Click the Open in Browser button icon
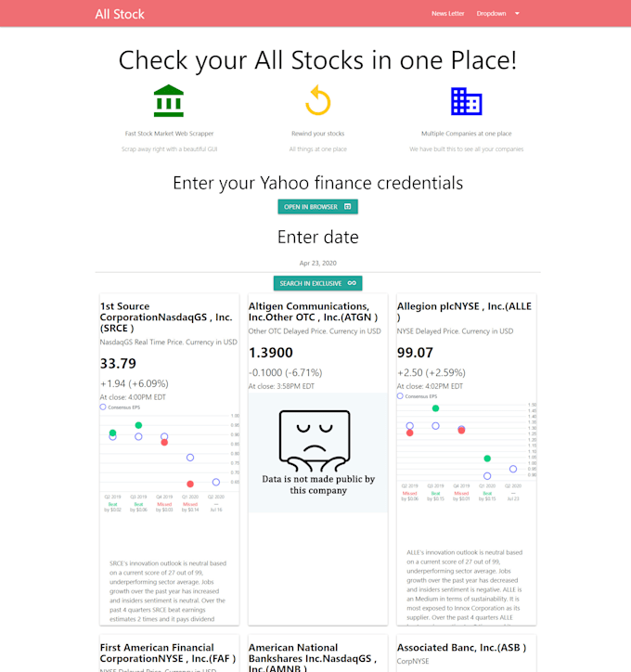The height and width of the screenshot is (672, 631). 347,207
